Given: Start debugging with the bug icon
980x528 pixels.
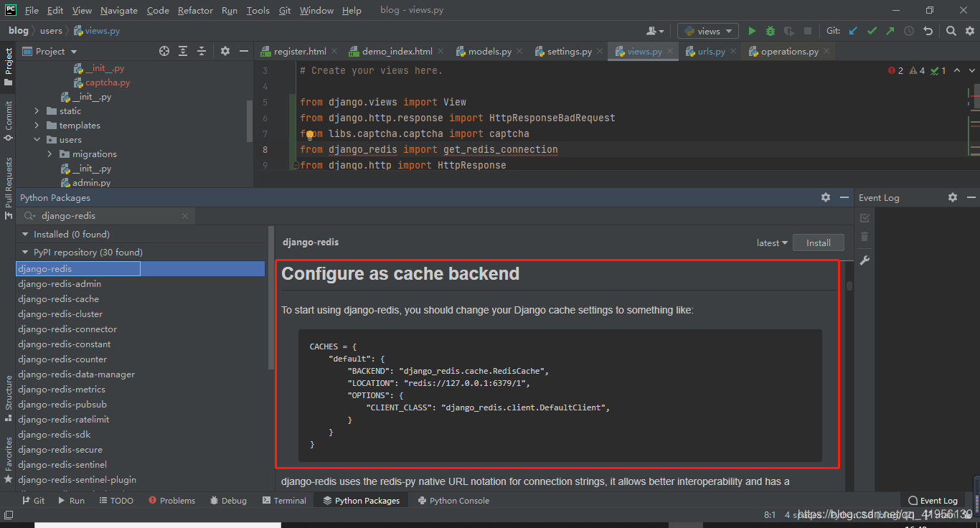Looking at the screenshot, I should [771, 31].
